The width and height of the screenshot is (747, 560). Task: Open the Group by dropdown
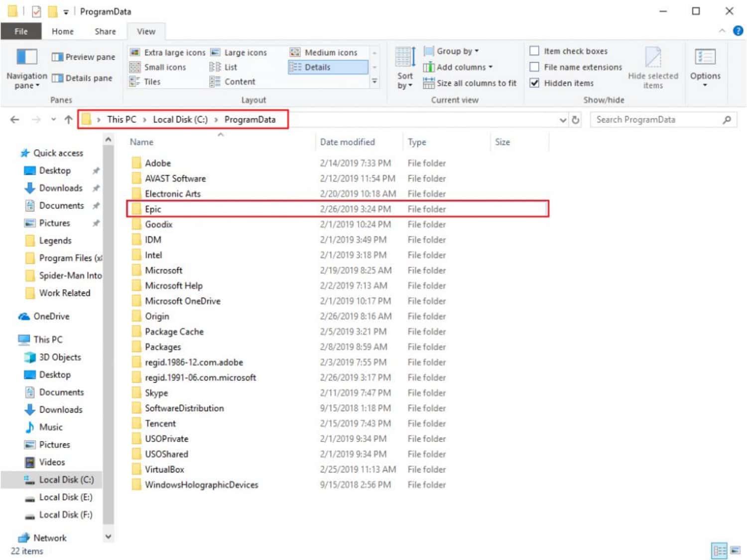pos(451,51)
